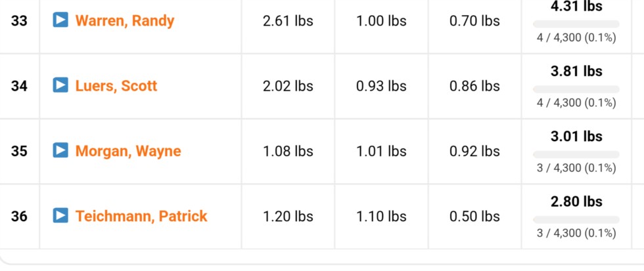Image resolution: width=644 pixels, height=271 pixels.
Task: Click play icon beside Luers, Scott
Action: [60, 85]
